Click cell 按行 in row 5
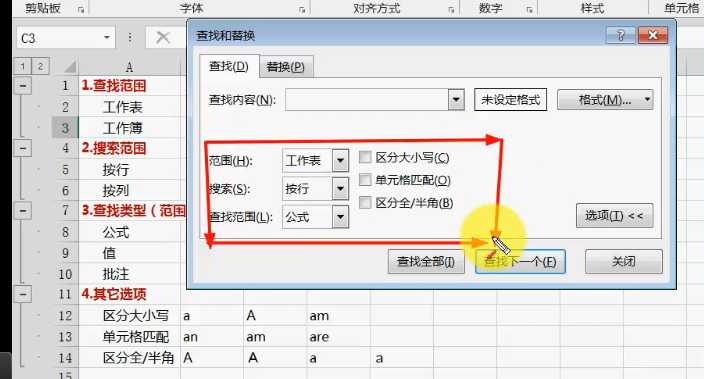The height and width of the screenshot is (379, 704). click(x=129, y=169)
